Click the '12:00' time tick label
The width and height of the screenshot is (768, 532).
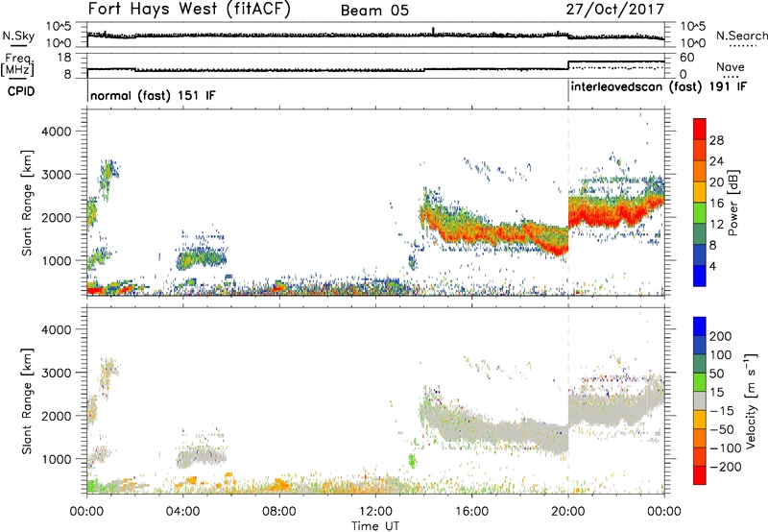(x=375, y=512)
